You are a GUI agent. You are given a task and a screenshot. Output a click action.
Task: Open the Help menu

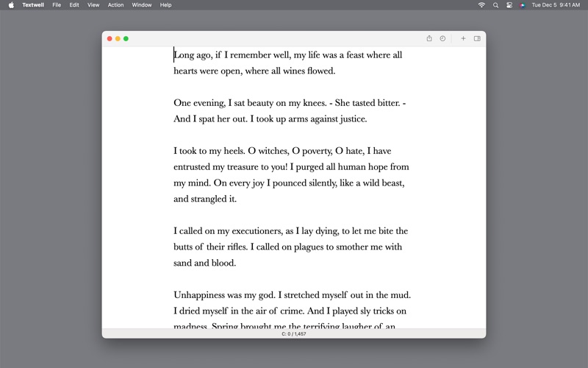tap(165, 5)
